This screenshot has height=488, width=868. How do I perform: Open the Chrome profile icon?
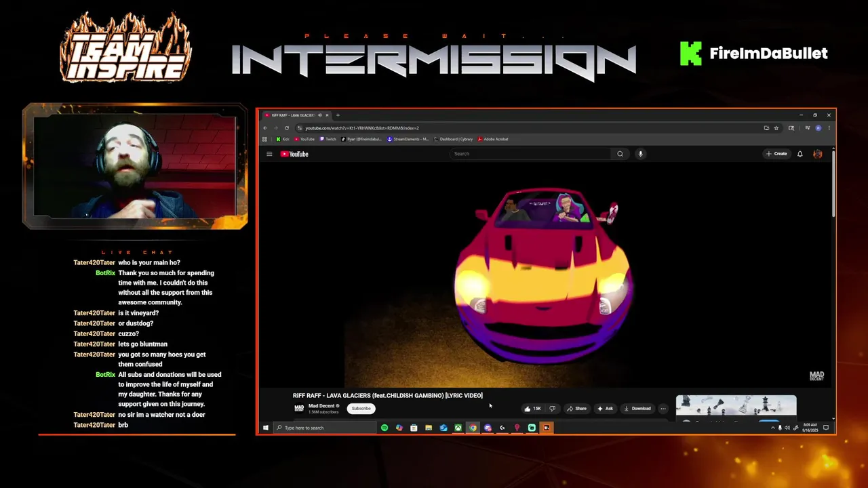click(818, 128)
